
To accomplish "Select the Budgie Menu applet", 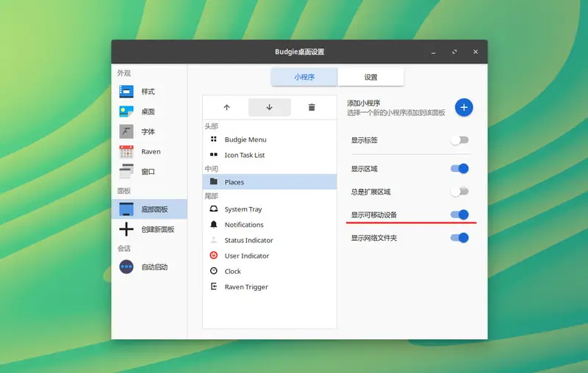I will 245,140.
